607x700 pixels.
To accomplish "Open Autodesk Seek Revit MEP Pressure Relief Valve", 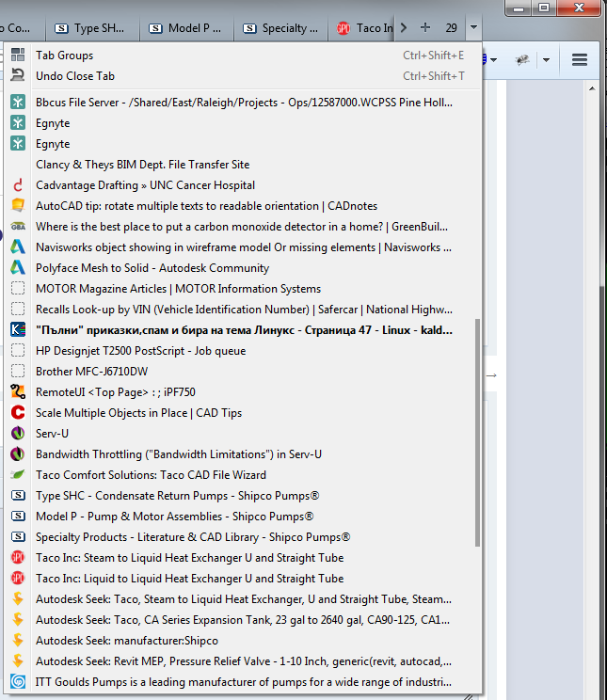I will pyautogui.click(x=243, y=661).
